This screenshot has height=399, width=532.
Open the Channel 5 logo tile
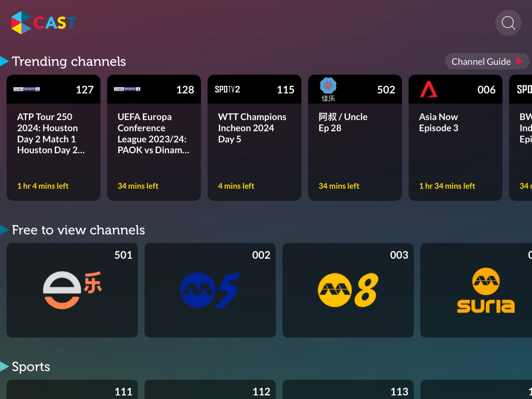pyautogui.click(x=210, y=290)
